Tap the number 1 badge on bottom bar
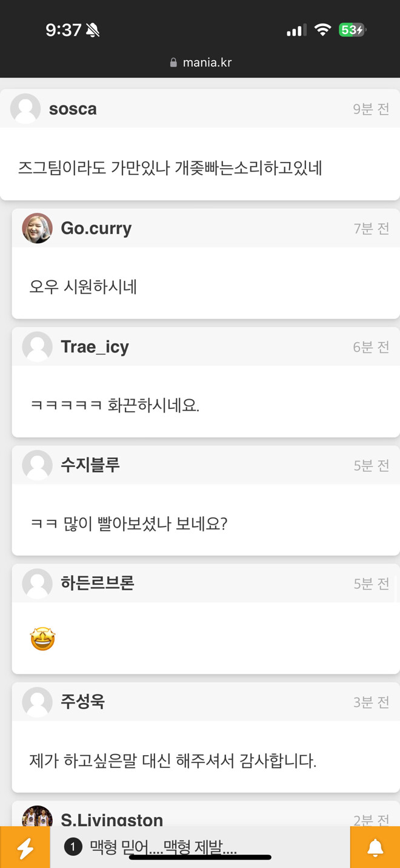 pos(73,847)
